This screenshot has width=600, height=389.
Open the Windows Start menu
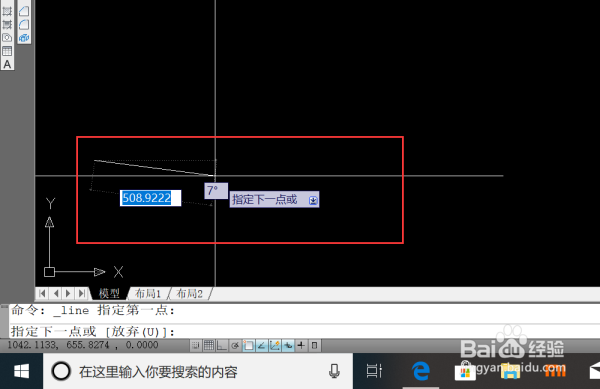[x=21, y=371]
